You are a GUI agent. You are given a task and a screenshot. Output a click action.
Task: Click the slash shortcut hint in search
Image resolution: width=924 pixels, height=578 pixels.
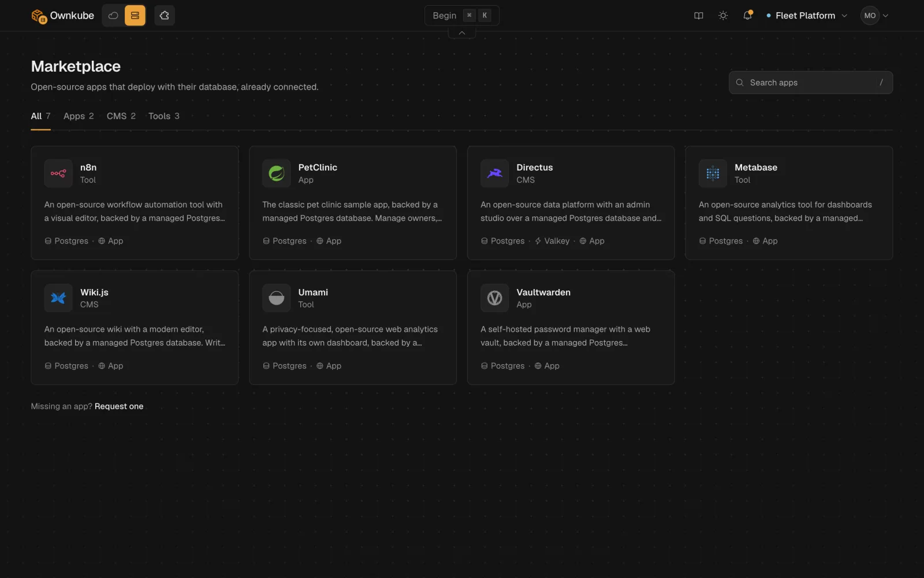(x=881, y=83)
